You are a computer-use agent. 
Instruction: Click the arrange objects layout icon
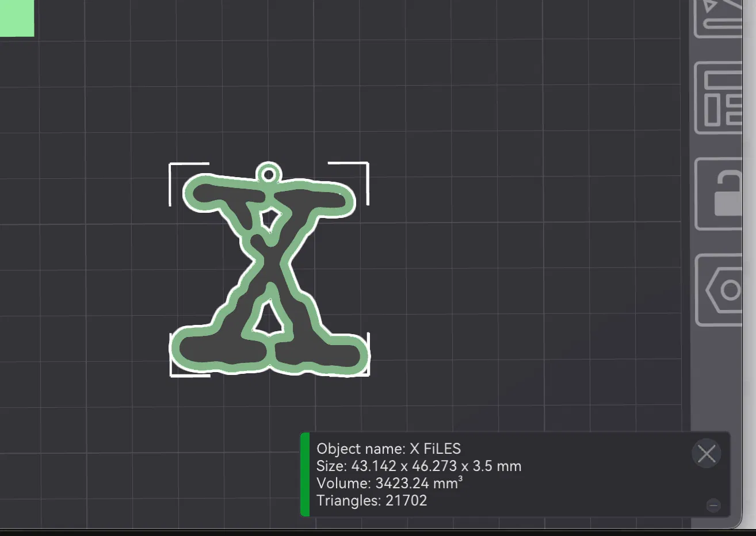[x=719, y=98]
